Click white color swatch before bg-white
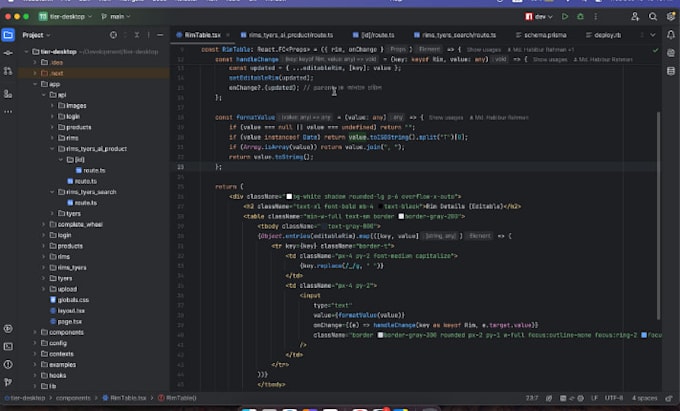Image resolution: width=680 pixels, height=411 pixels. click(x=289, y=196)
